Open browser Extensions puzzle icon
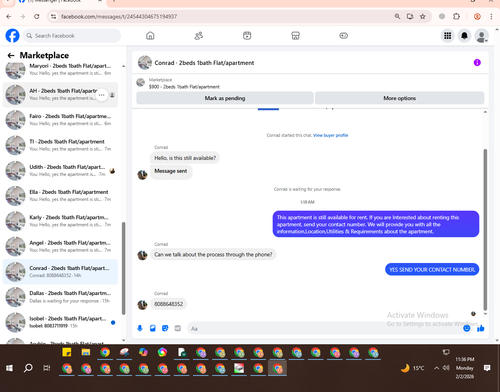Viewport: 500px width, 392px height. click(456, 16)
